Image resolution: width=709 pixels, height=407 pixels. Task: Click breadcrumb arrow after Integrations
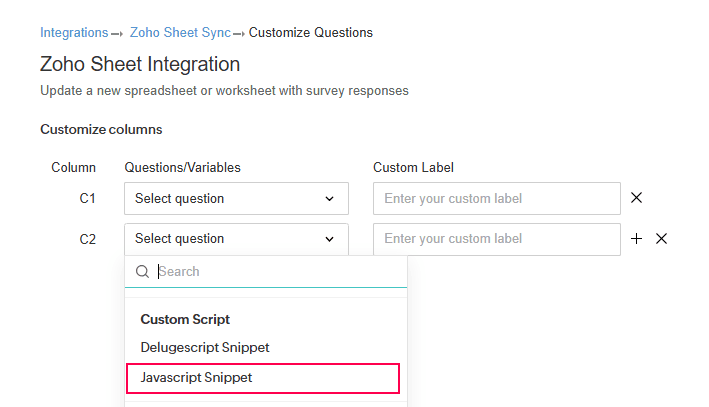[x=117, y=34]
